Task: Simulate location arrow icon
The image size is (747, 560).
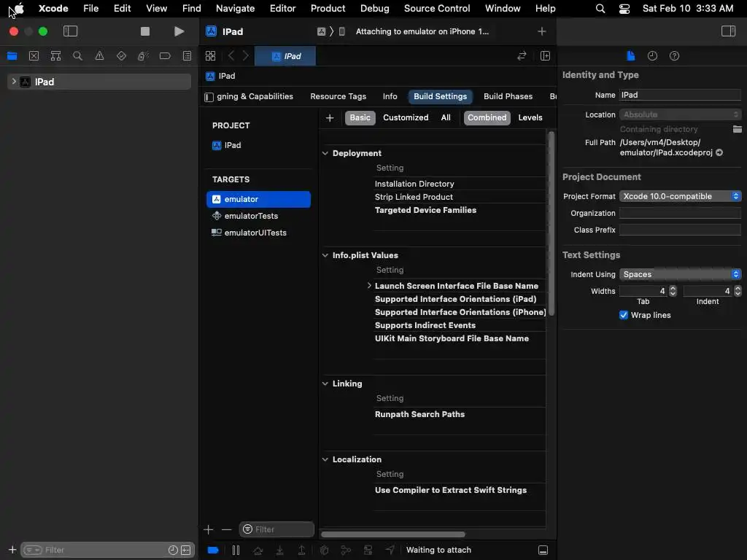Action: pyautogui.click(x=390, y=551)
